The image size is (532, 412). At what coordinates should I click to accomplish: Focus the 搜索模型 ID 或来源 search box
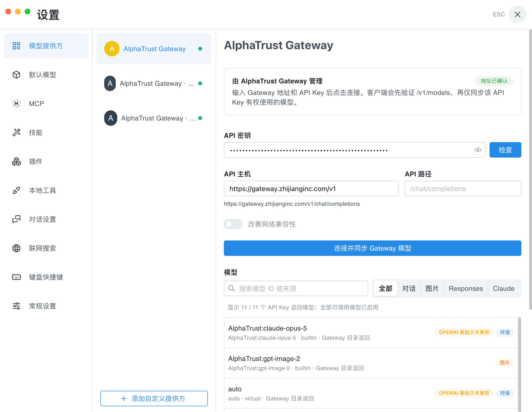[x=296, y=289]
